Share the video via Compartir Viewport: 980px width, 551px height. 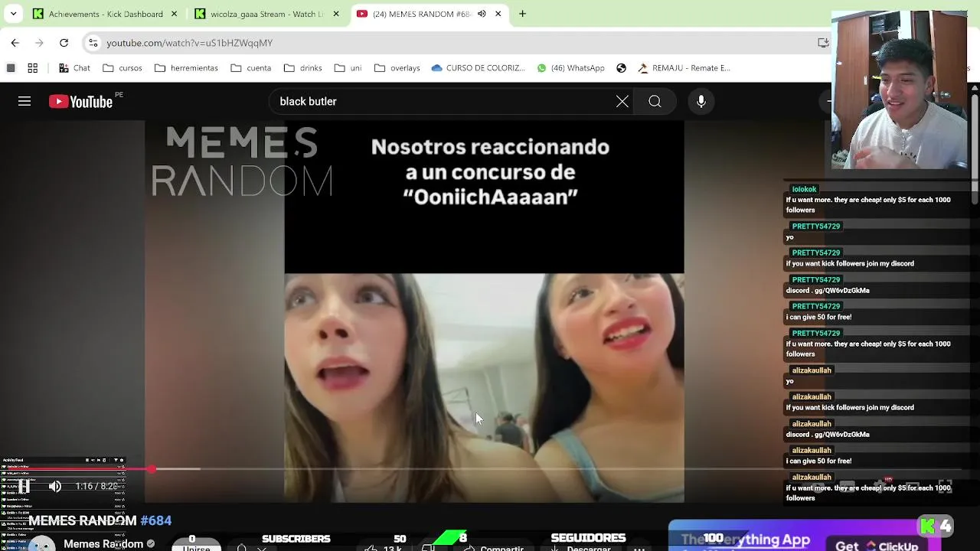tap(494, 546)
